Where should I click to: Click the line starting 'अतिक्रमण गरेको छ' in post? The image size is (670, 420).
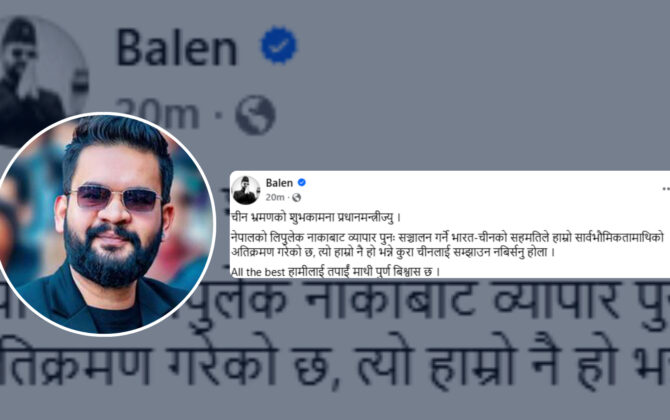click(393, 252)
